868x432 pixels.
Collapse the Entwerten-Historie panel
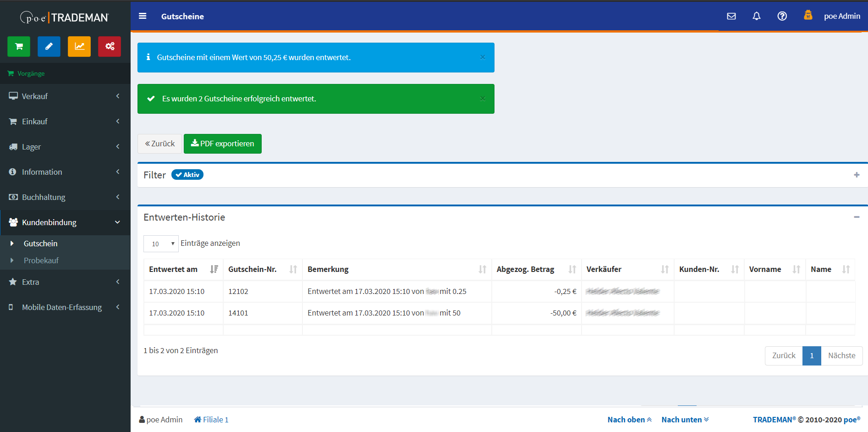click(857, 217)
